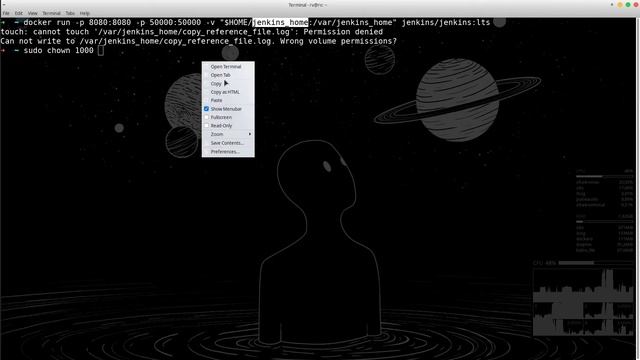Viewport: 640px width, 360px height.
Task: Click the yellow window control button
Action: pos(620,5)
